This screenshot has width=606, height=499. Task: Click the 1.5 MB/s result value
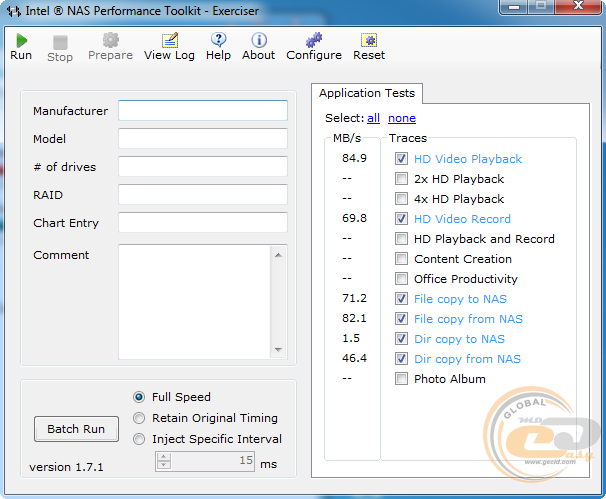pos(351,338)
